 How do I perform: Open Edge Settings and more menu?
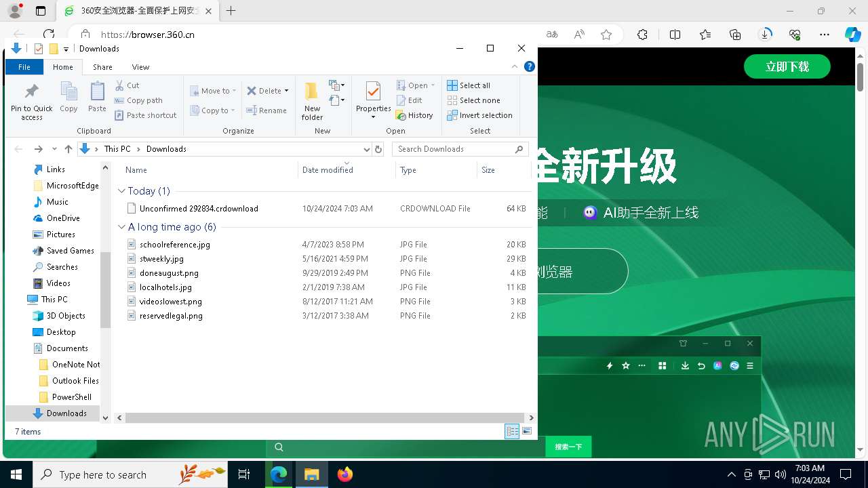[x=825, y=35]
